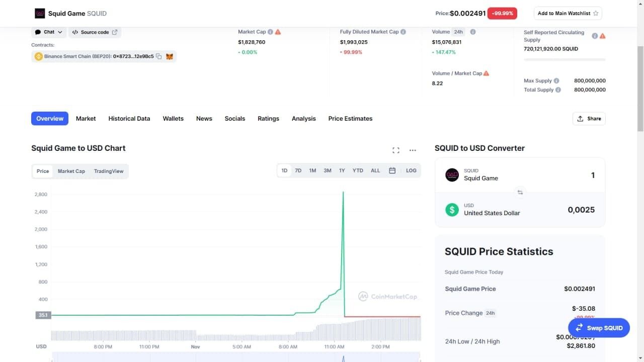This screenshot has height=362, width=644.
Task: Switch to the Analysis tab
Action: [304, 119]
